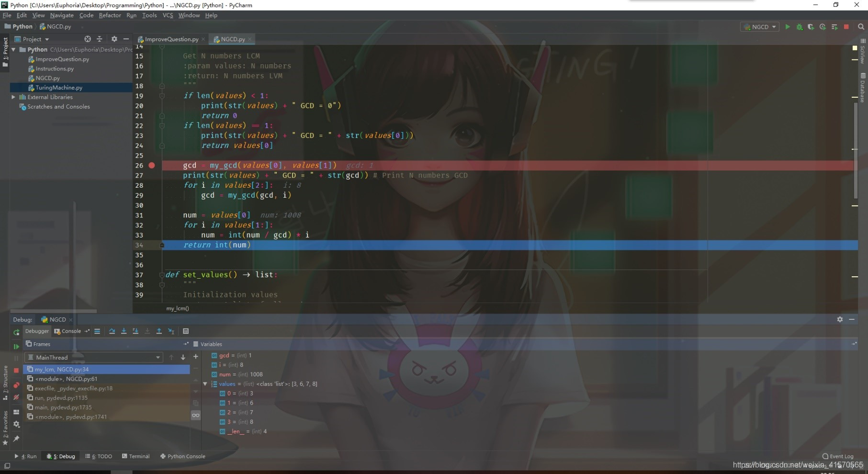The width and height of the screenshot is (868, 474).
Task: Click Run to Cursor icon
Action: coord(171,331)
